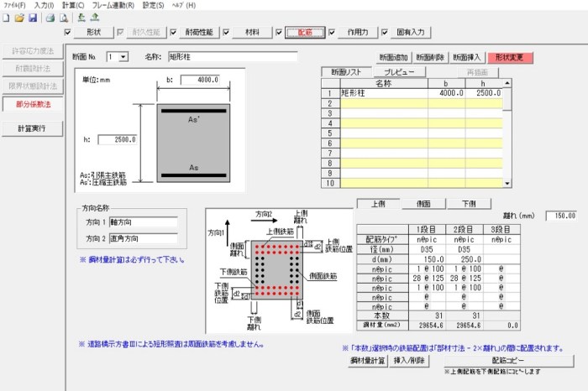Open the 計算(C) menu
This screenshot has width=588, height=391.
pyautogui.click(x=73, y=5)
